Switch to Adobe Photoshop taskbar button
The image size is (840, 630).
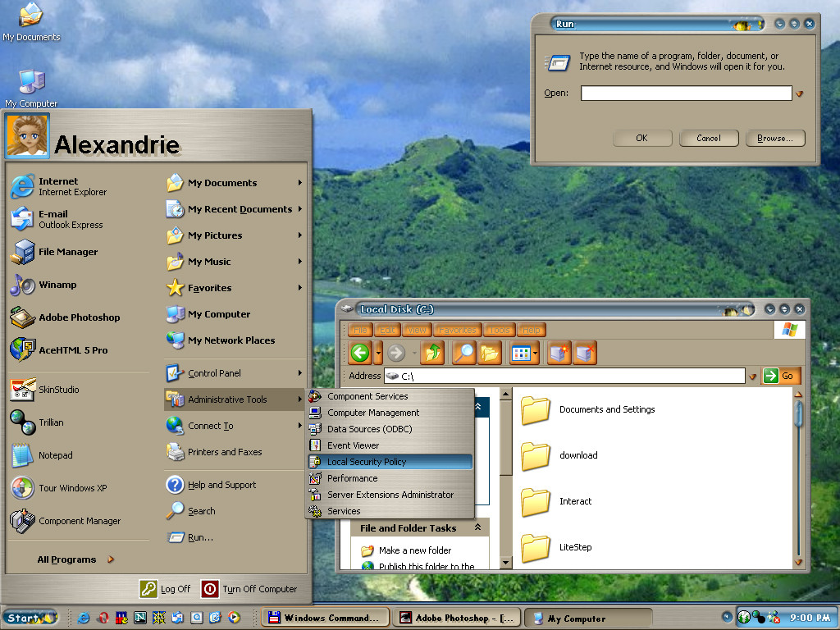pos(457,618)
